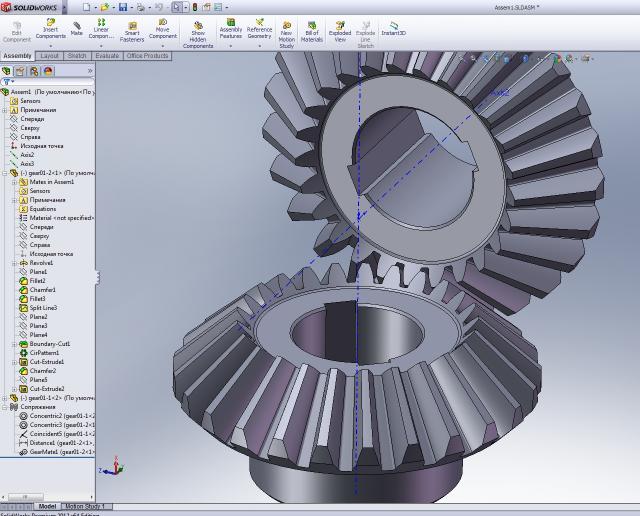The height and width of the screenshot is (516, 640).
Task: Click Show Hidden Components
Action: pos(198,33)
